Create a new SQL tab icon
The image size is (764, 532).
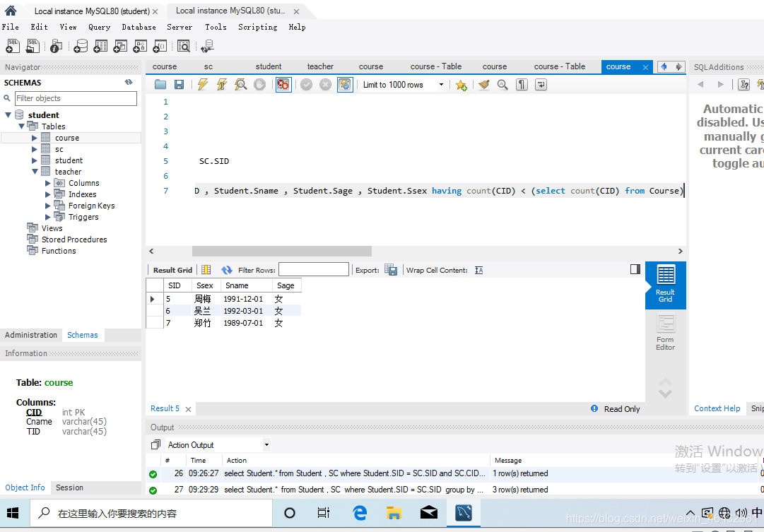(x=13, y=46)
